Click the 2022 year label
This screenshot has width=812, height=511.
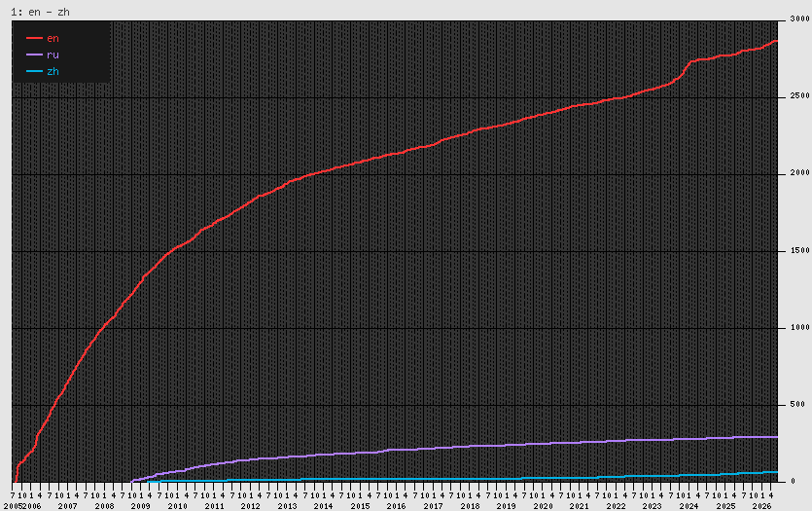[x=616, y=506]
